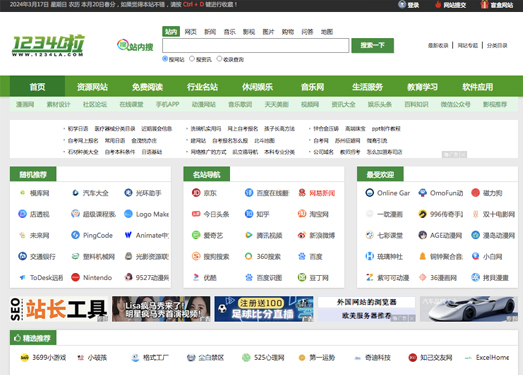Click the 新浪微博 icon
523x375 pixels.
point(302,235)
